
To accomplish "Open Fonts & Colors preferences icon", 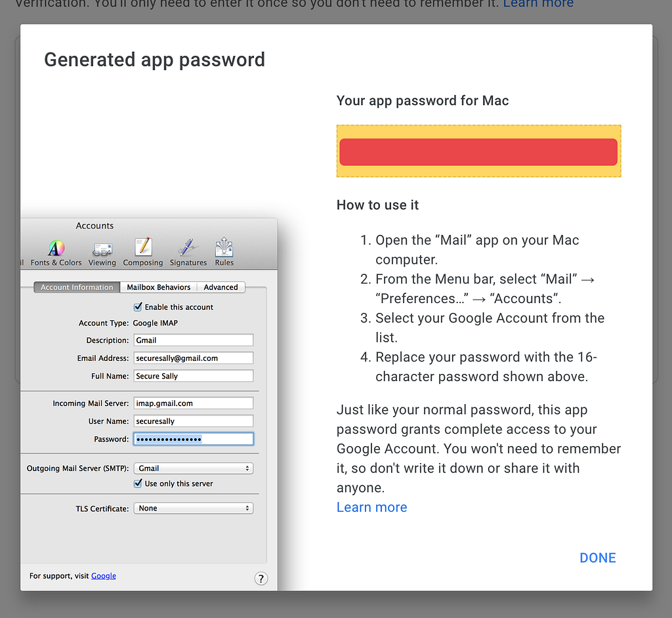I will pos(56,248).
